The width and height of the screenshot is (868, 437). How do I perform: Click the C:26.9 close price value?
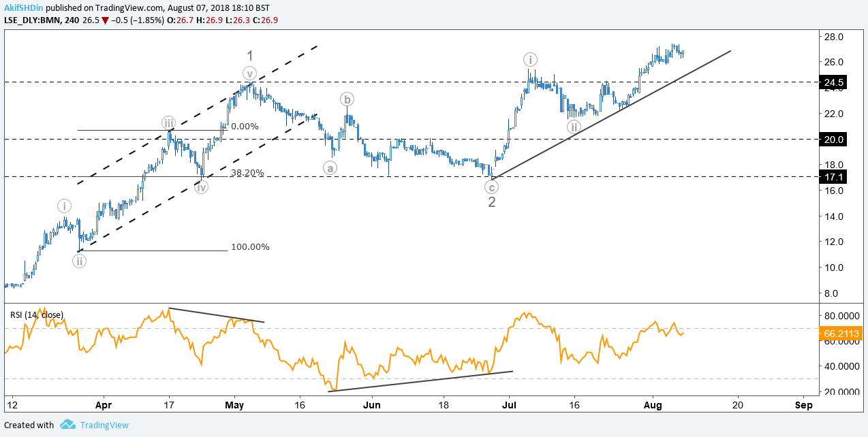[x=264, y=20]
